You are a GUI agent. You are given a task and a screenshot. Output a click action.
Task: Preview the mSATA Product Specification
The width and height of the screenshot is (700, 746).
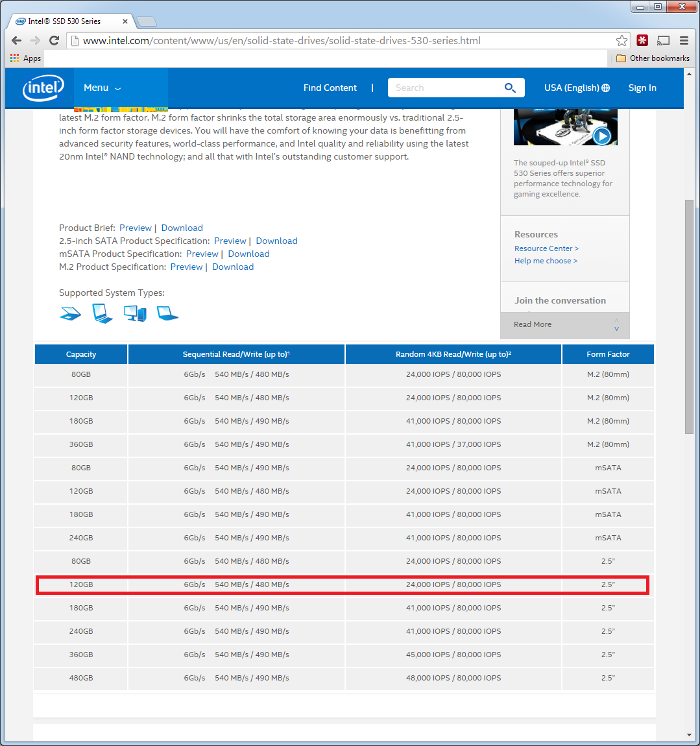202,254
